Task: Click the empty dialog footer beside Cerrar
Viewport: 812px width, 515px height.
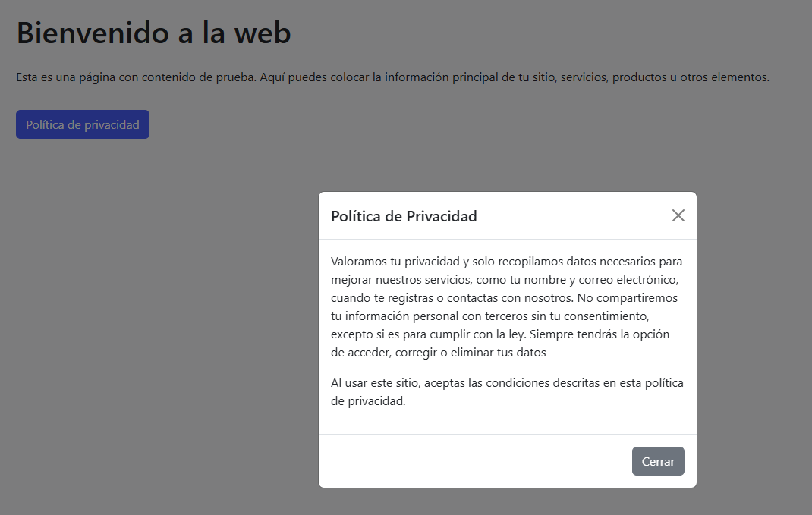Action: 475,461
